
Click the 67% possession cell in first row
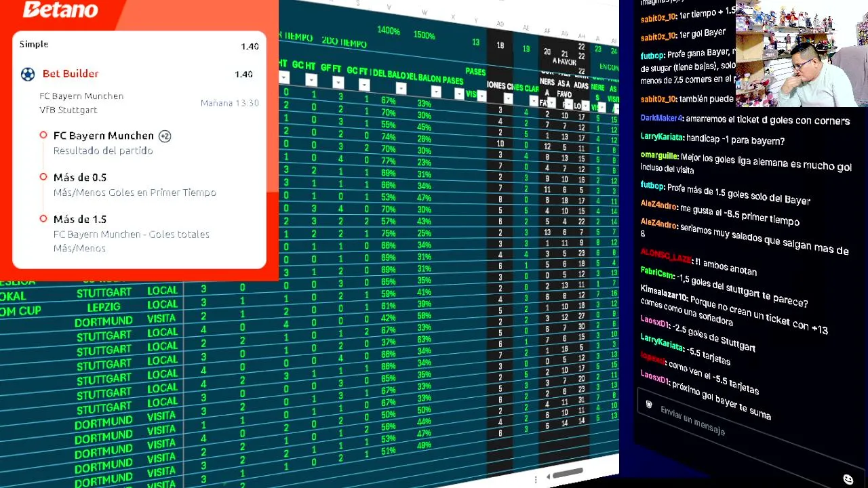tap(388, 101)
